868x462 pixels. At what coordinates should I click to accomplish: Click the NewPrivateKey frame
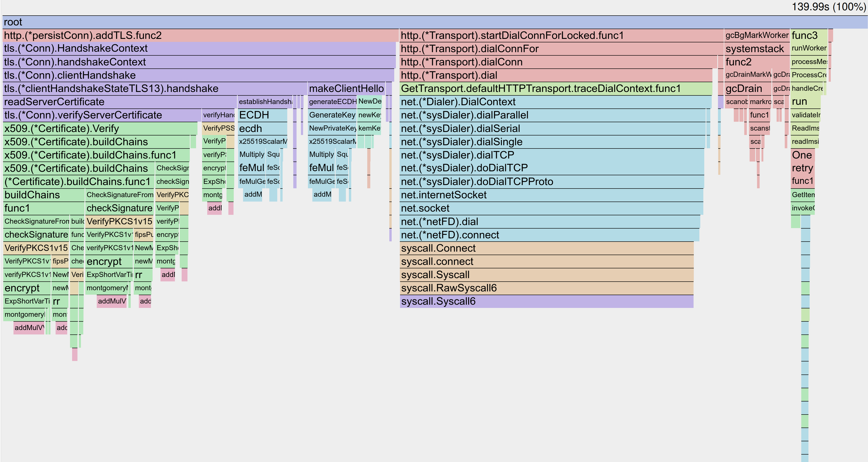pos(332,128)
